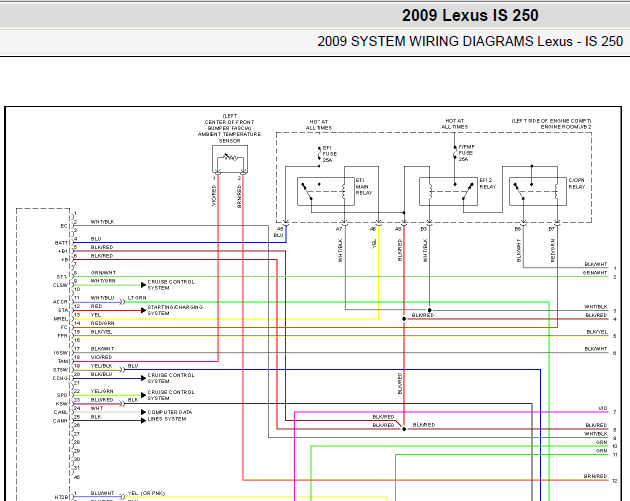Select the "2009 SYSTEM WIRING DIAGRAMS Lexus - IS 250" heading
Image resolution: width=630 pixels, height=501 pixels.
click(x=470, y=41)
